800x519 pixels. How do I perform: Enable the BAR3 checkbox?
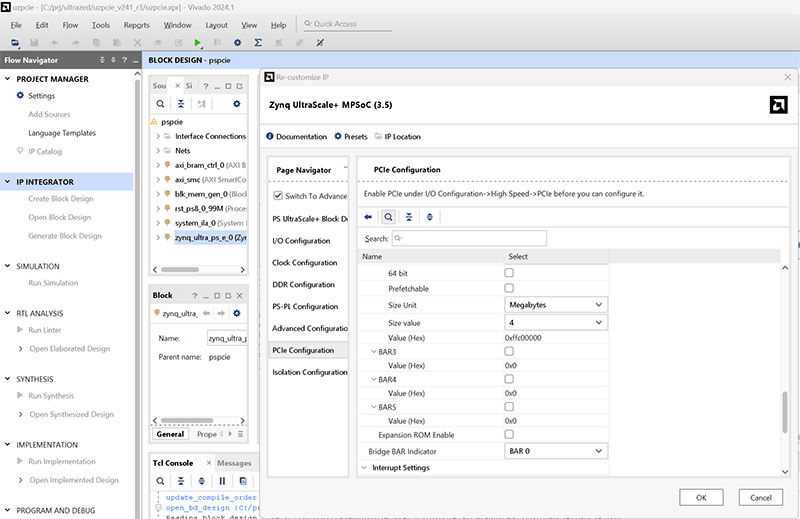click(509, 352)
